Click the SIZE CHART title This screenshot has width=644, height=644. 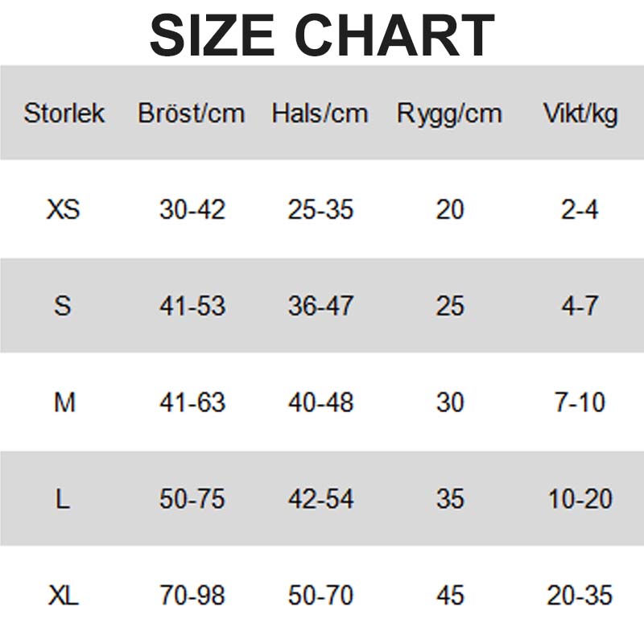(322, 35)
